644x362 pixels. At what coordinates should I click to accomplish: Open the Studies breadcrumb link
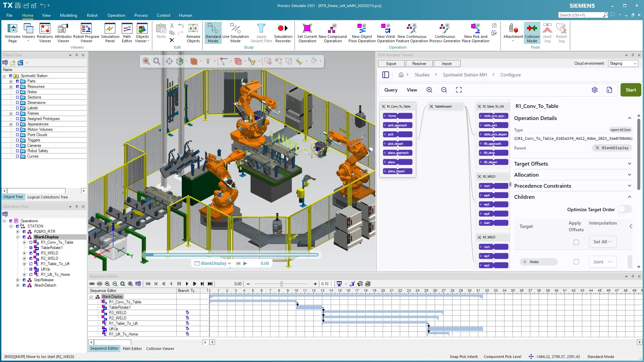pyautogui.click(x=422, y=75)
